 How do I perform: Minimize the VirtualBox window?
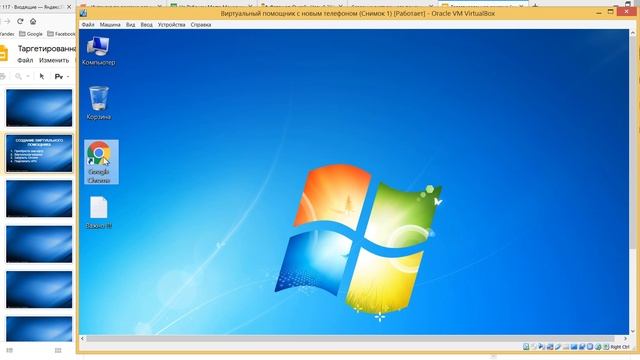point(598,13)
